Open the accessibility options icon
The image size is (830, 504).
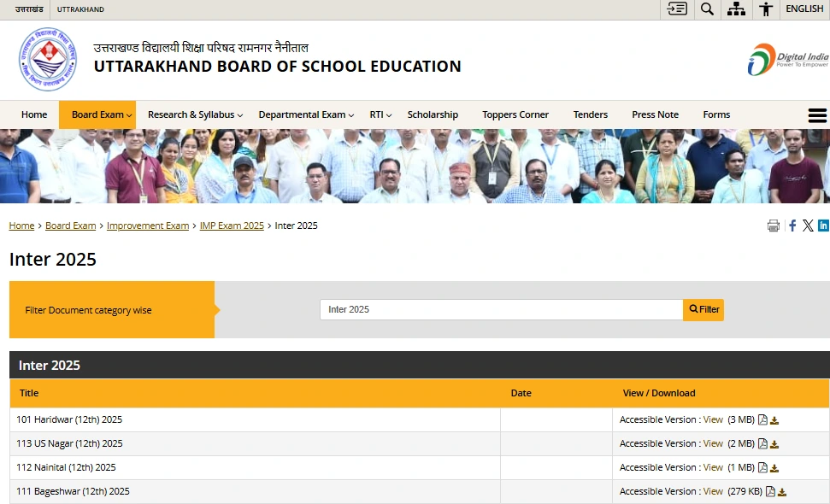click(766, 9)
